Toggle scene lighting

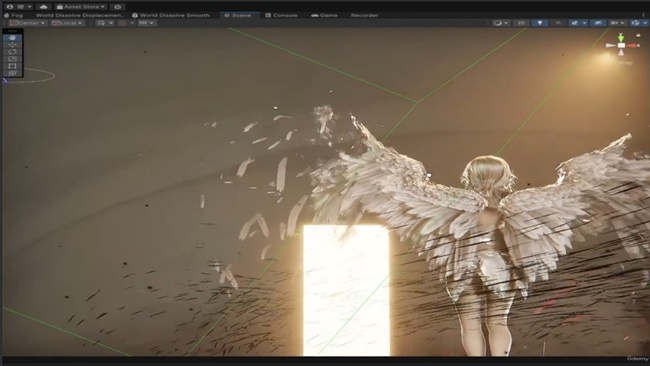(540, 23)
